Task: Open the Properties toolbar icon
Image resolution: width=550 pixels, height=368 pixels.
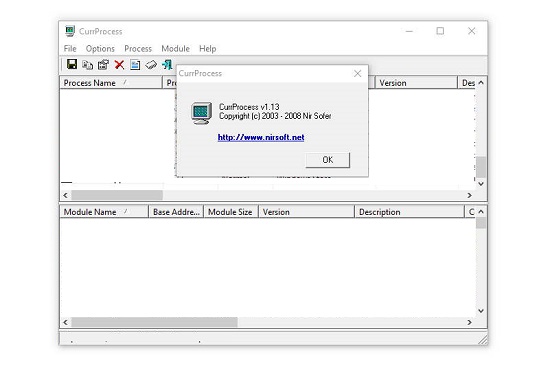Action: (x=103, y=65)
